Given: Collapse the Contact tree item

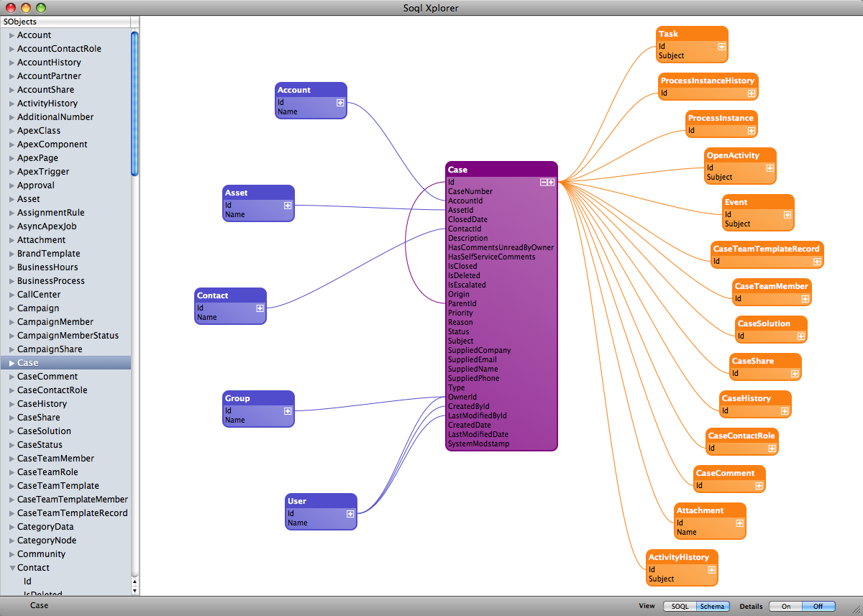Looking at the screenshot, I should pyautogui.click(x=12, y=568).
